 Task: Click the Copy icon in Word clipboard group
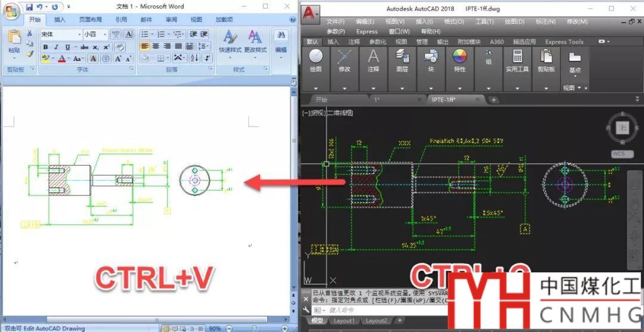coord(30,44)
